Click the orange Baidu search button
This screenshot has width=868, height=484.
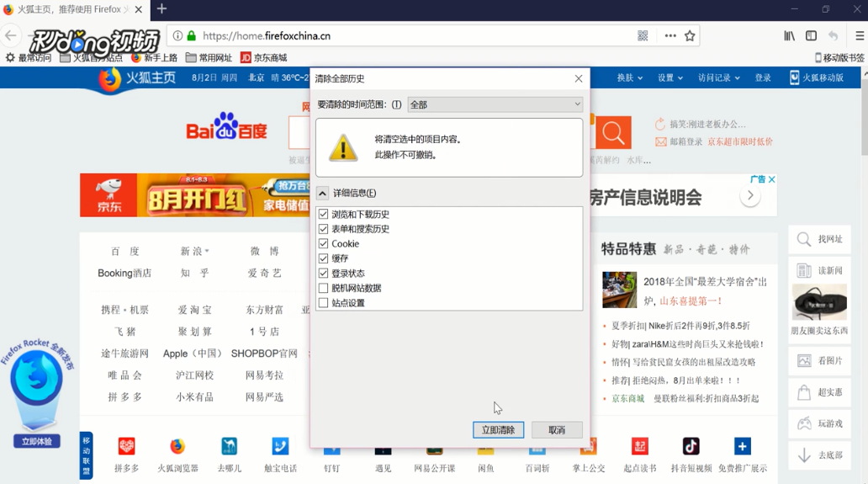pyautogui.click(x=613, y=133)
